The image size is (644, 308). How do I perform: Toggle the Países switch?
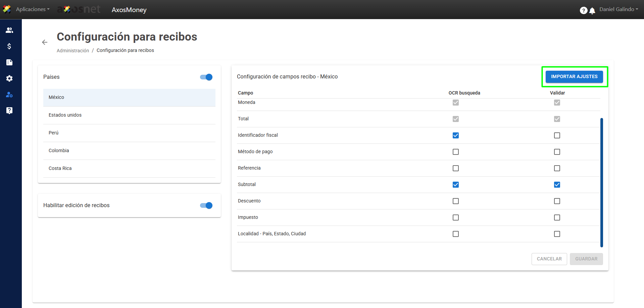point(206,77)
